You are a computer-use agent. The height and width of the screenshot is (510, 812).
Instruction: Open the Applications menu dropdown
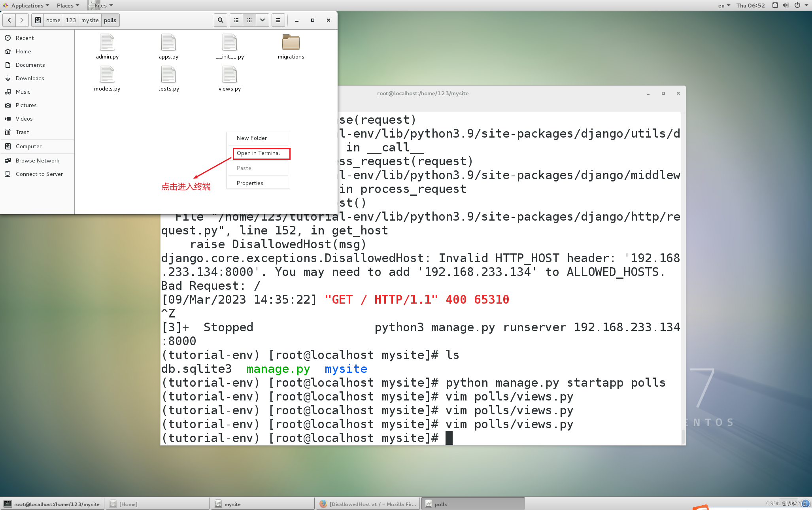click(x=27, y=6)
